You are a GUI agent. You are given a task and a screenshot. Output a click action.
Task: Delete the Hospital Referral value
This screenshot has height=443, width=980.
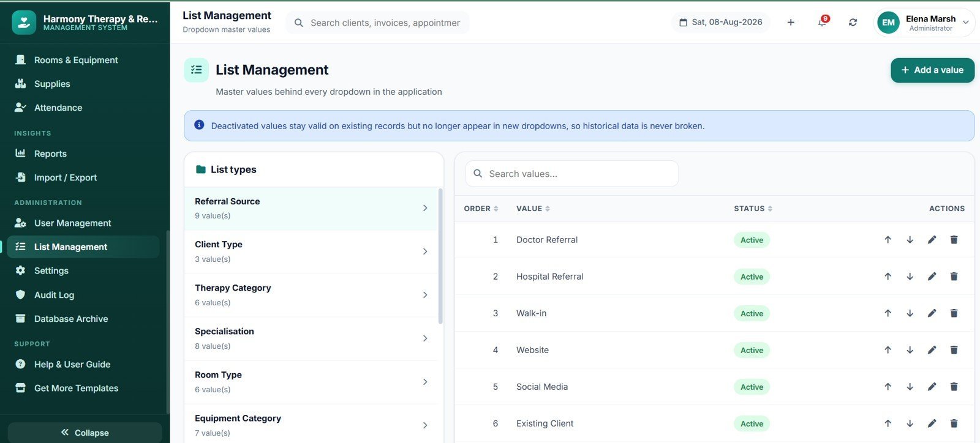click(x=954, y=277)
